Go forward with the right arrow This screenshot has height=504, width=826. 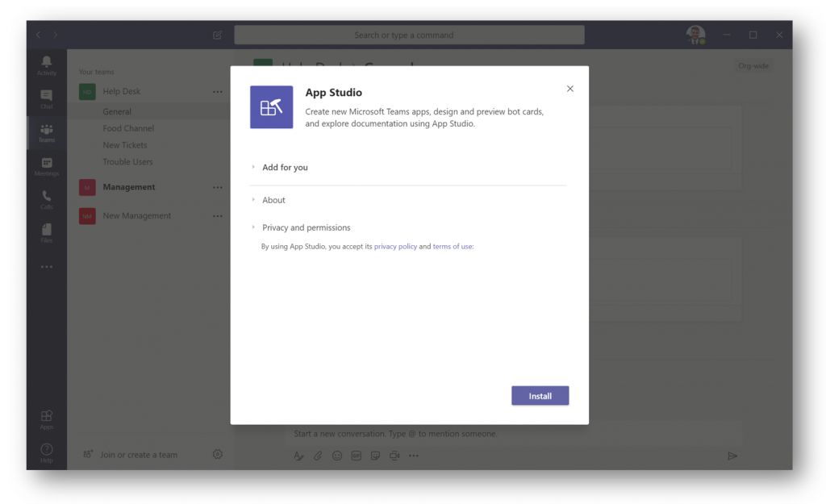coord(55,35)
